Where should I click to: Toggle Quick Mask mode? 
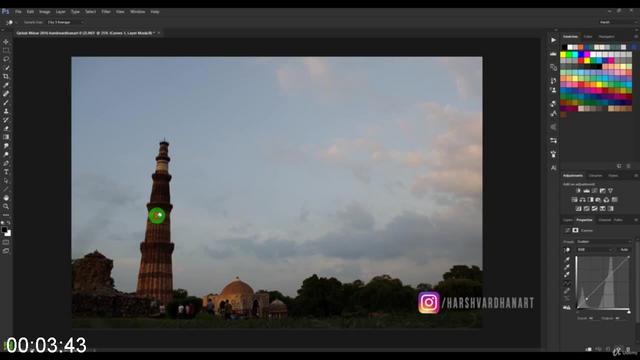tap(6, 243)
